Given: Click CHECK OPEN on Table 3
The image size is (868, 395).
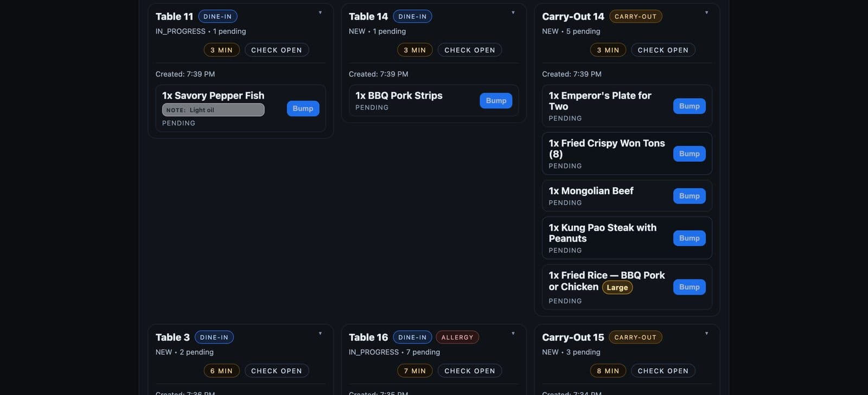Looking at the screenshot, I should [277, 371].
